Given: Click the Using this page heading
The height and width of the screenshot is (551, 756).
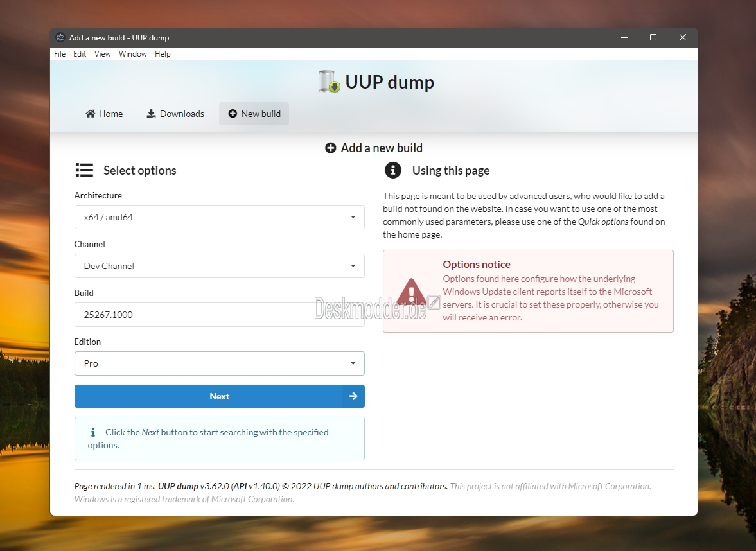Looking at the screenshot, I should [451, 170].
